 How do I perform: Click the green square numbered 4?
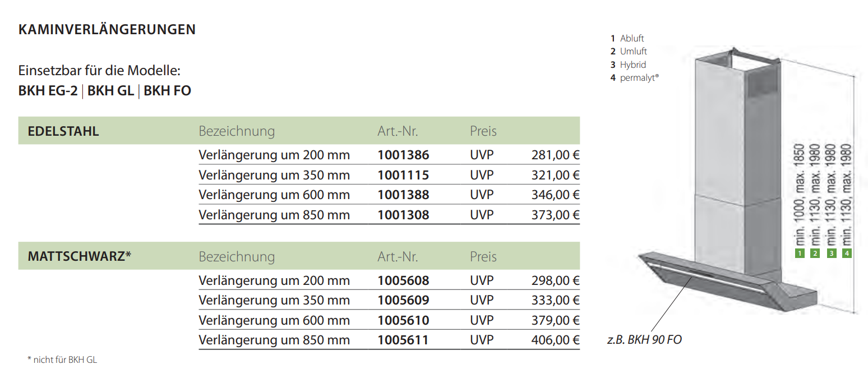tap(847, 253)
